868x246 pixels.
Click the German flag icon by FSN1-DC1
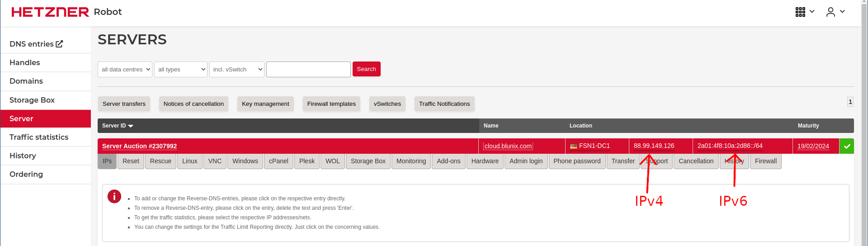coord(574,146)
